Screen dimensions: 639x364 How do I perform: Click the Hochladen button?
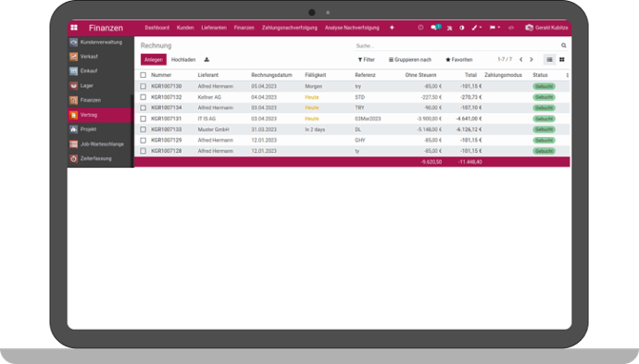(183, 60)
